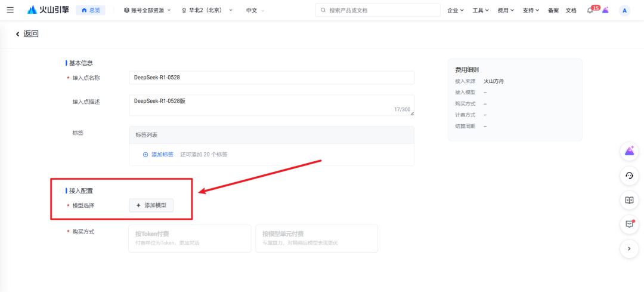Open the 工具 menu
Viewport: 644px width, 292px height.
point(481,10)
